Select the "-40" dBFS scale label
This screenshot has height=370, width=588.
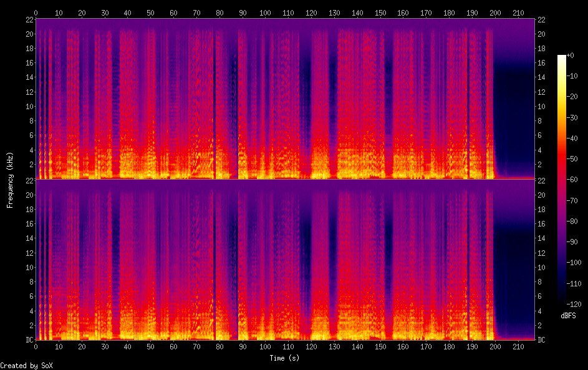click(572, 138)
